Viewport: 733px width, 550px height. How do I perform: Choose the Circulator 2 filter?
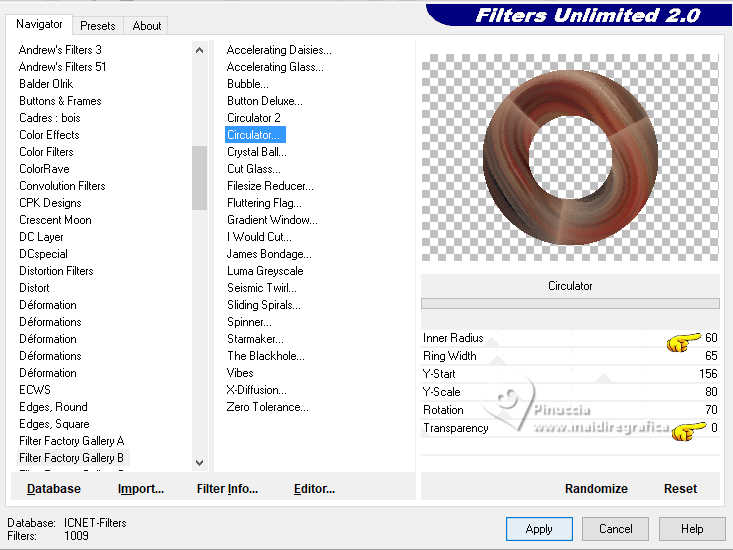(x=254, y=118)
